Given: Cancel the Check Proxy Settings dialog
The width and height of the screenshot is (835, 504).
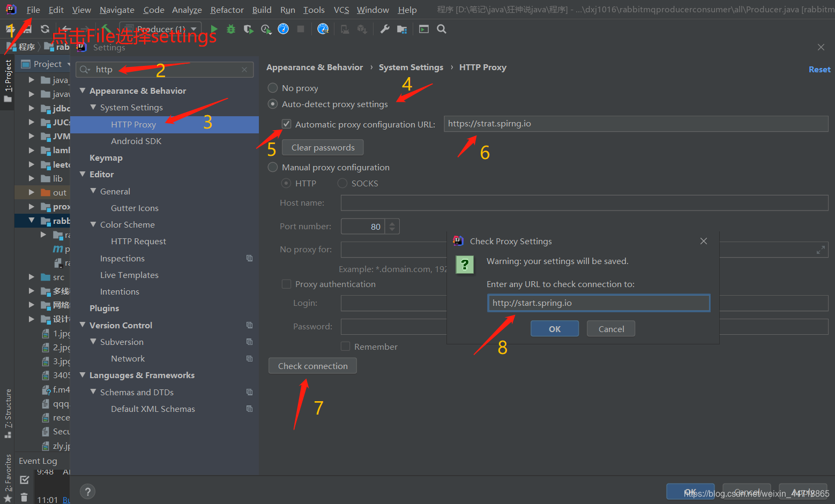Looking at the screenshot, I should point(611,329).
